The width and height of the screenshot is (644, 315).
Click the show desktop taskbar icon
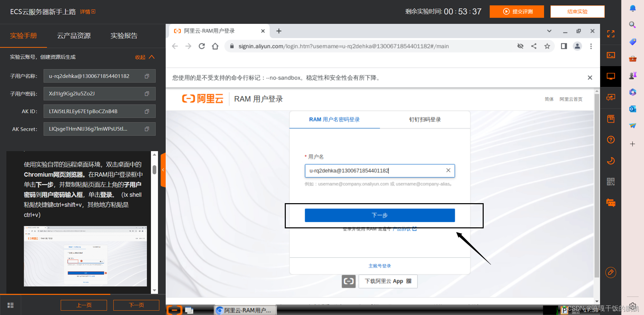pyautogui.click(x=189, y=310)
